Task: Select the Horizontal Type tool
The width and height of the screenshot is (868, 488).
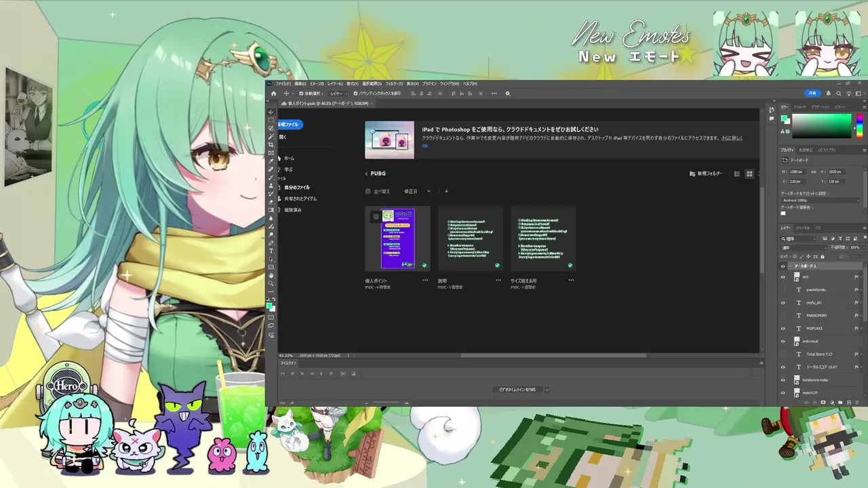Action: 271,251
